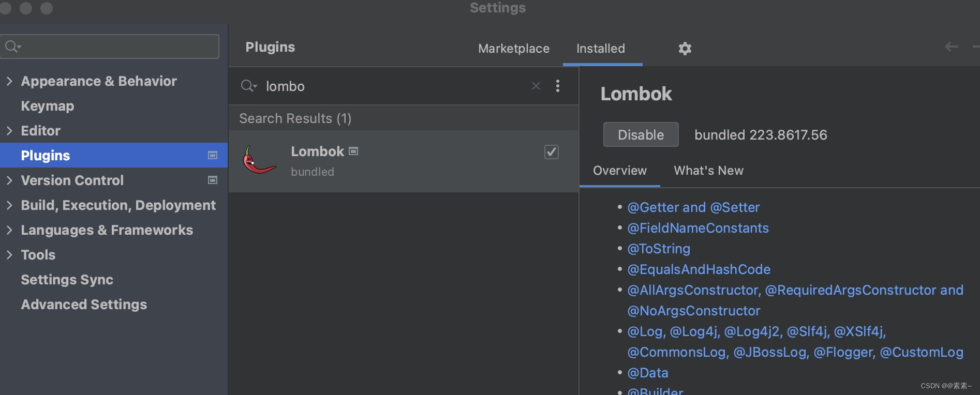Open the What's New tab
The image size is (980, 395).
[708, 171]
